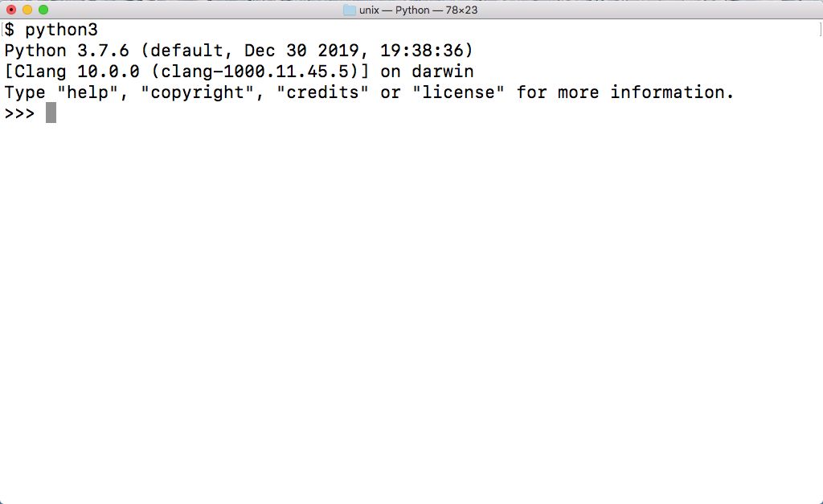Click the window title "unix — Python — 78×23"
Screen dimensions: 823x504
tap(418, 10)
